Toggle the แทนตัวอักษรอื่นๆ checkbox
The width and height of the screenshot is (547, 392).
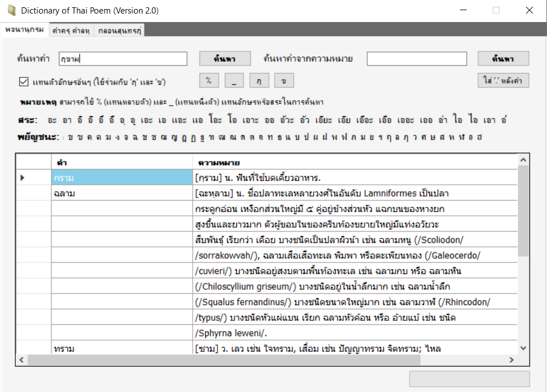click(x=24, y=81)
